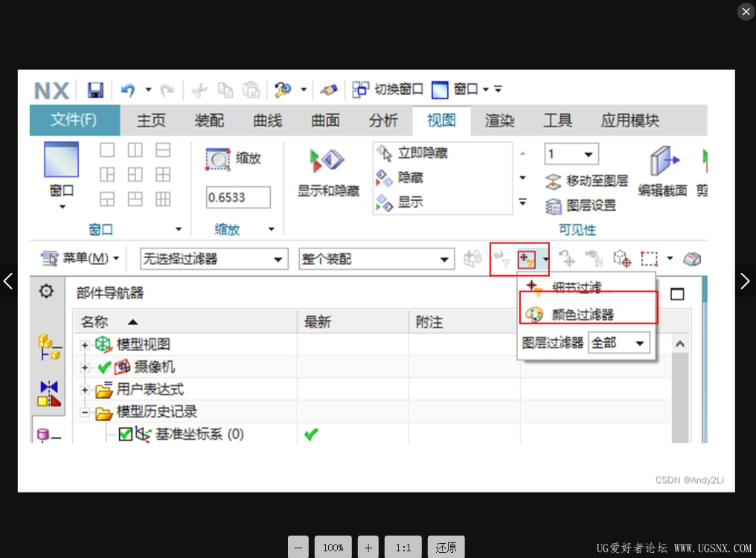This screenshot has width=756, height=558.
Task: Click the Zoom (缩放) magnifier icon
Action: pos(219,160)
